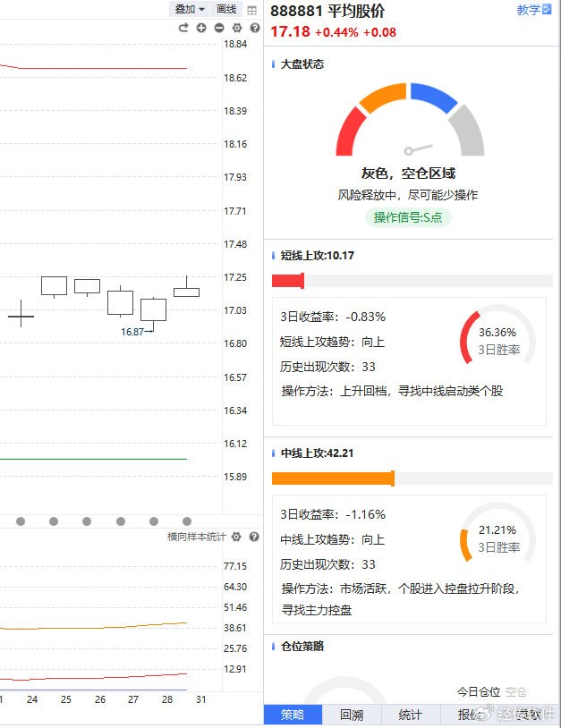
Task: Click the 横向样本统计 label
Action: [x=197, y=537]
